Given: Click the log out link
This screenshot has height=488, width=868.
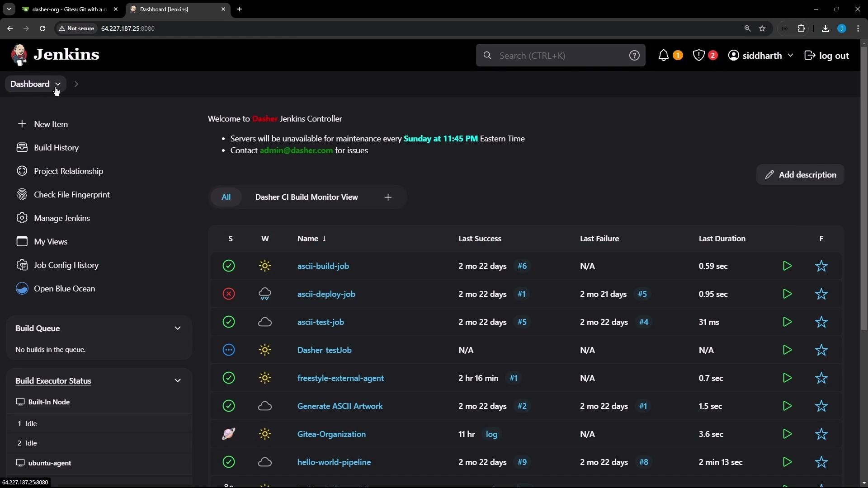Looking at the screenshot, I should tap(826, 56).
